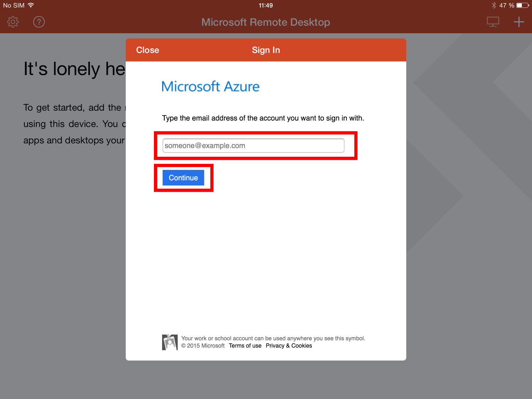Tap the battery indicator icon
This screenshot has height=399, width=532.
point(523,5)
